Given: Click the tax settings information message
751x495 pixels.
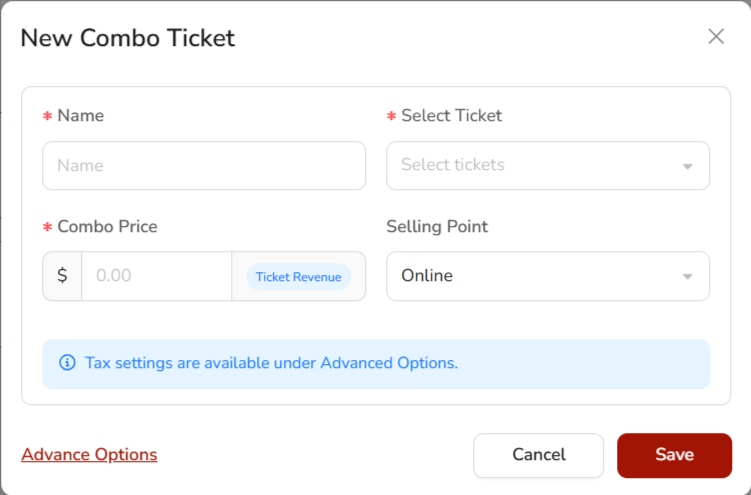Looking at the screenshot, I should coord(272,363).
